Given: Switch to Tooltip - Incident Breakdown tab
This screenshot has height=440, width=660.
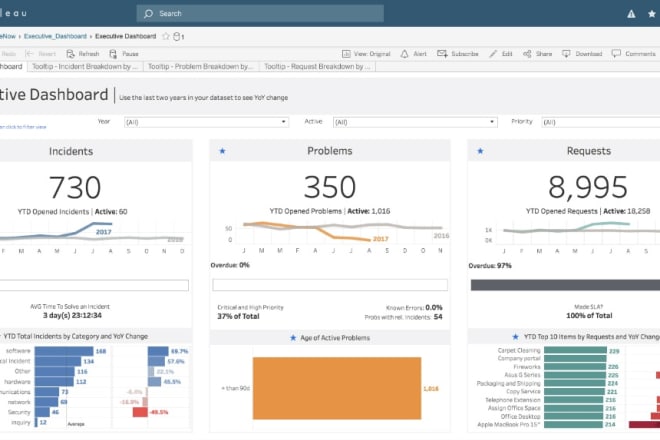Looking at the screenshot, I should (85, 67).
